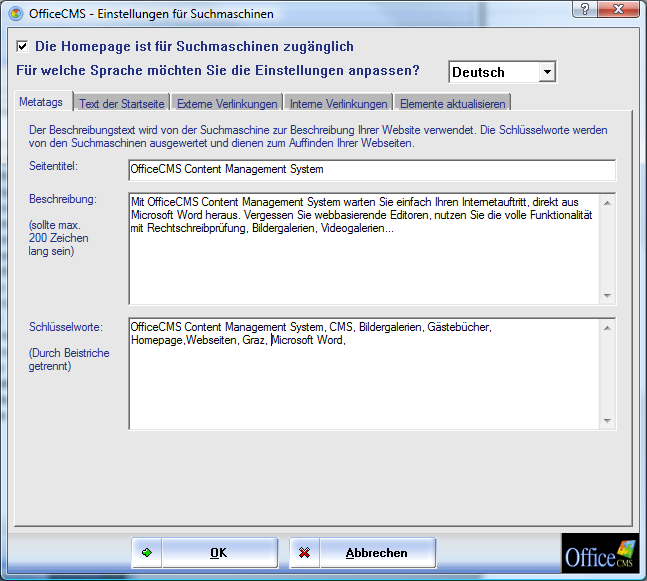647x581 pixels.
Task: Click Schlüsselworte scrollbar down arrow
Action: pyautogui.click(x=607, y=420)
